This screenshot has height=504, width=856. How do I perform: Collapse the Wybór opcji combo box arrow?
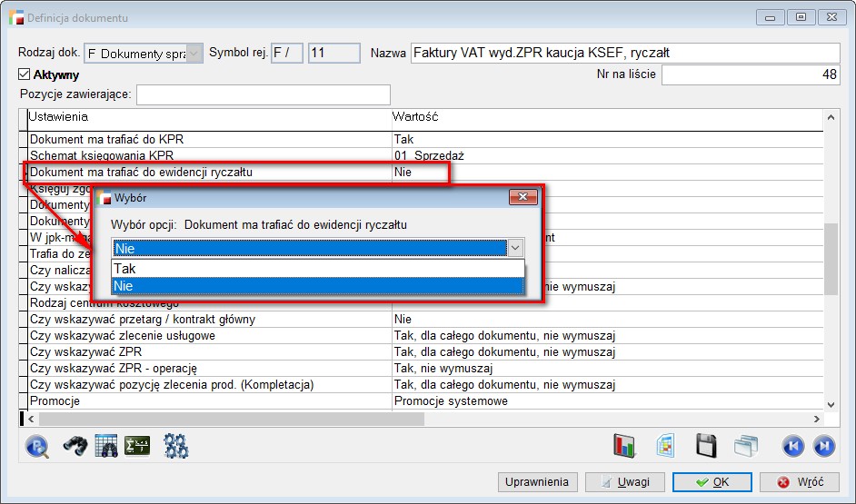[x=515, y=248]
